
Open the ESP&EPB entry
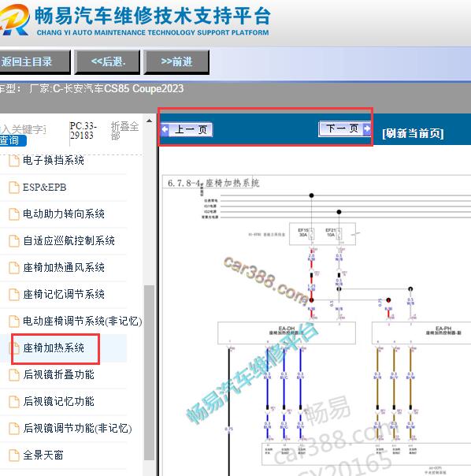click(x=45, y=188)
